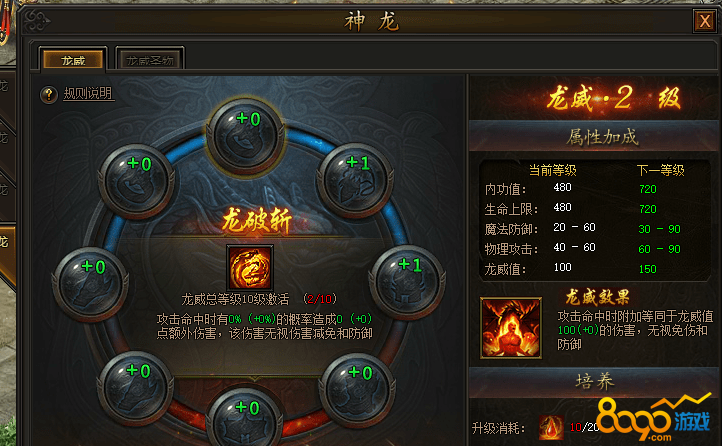Screen dimensions: 722x446
Task: Switch to the 龙威圣物 tab
Action: (150, 60)
